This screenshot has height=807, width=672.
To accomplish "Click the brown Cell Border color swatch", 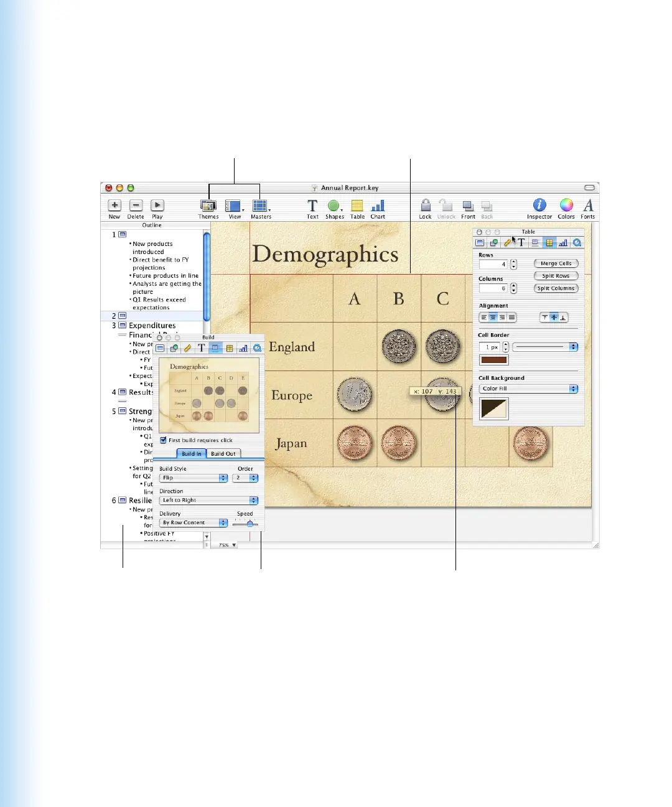I will coord(493,360).
